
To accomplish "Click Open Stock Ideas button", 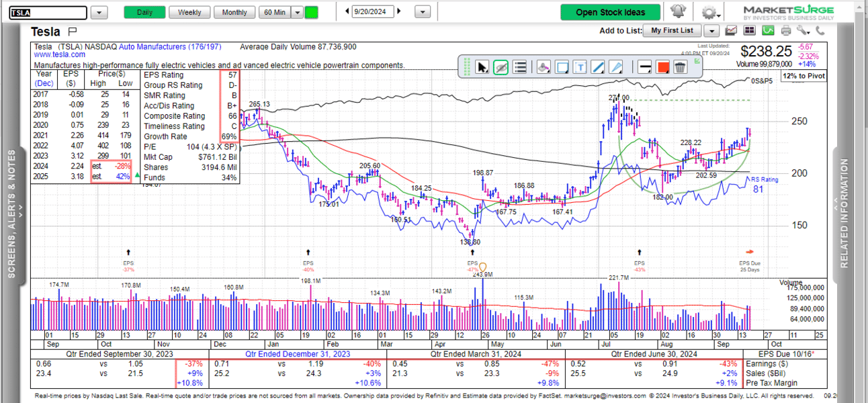I will [610, 12].
